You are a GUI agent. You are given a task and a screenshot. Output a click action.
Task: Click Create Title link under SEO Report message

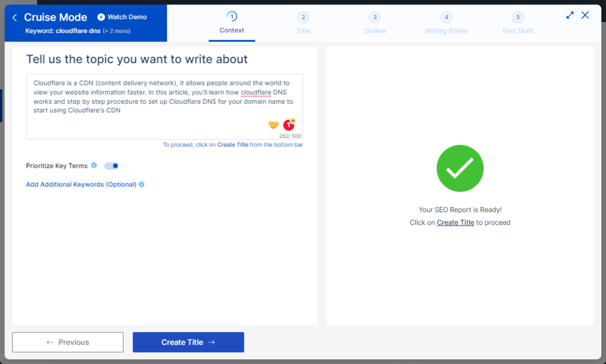(x=455, y=222)
